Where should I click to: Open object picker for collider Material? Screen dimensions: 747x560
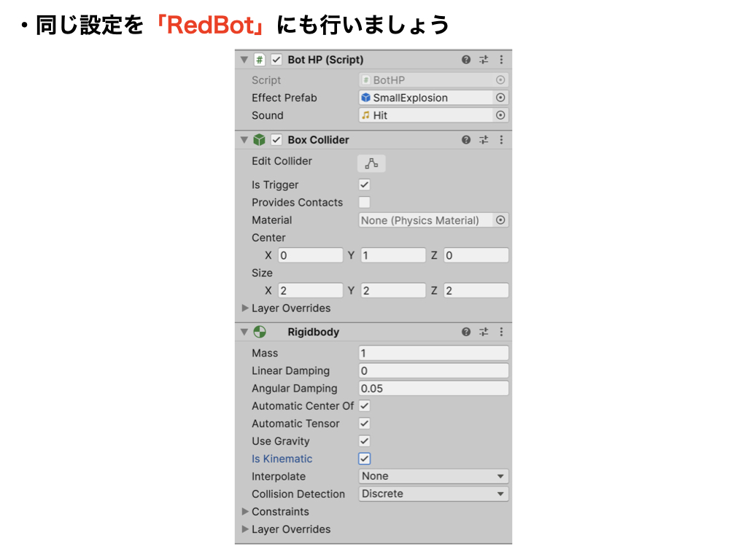point(500,220)
